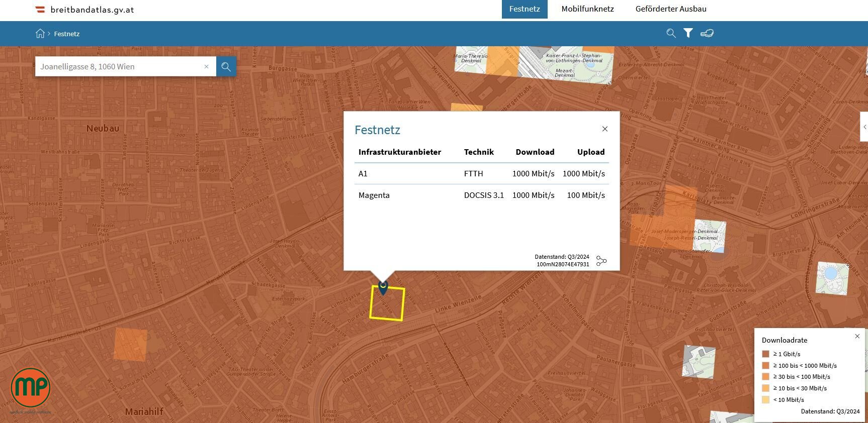The width and height of the screenshot is (868, 423).
Task: Select the ≥ 30 bis < 100 Mbit/s swatch
Action: coord(765,376)
